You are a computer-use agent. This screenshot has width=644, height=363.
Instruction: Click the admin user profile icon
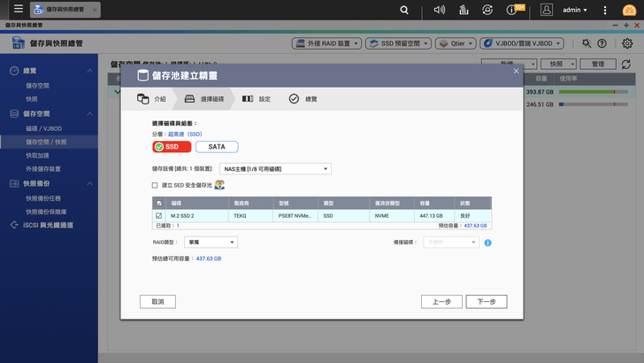[547, 10]
